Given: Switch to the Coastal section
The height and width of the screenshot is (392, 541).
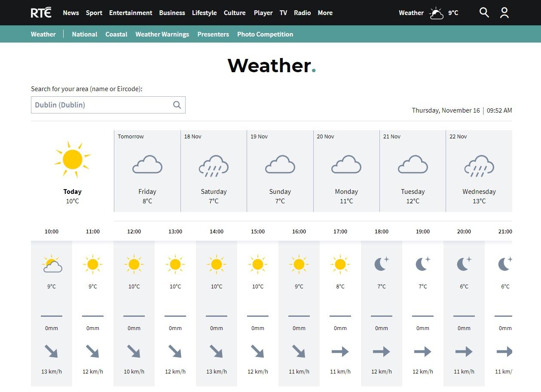Looking at the screenshot, I should click(x=116, y=34).
